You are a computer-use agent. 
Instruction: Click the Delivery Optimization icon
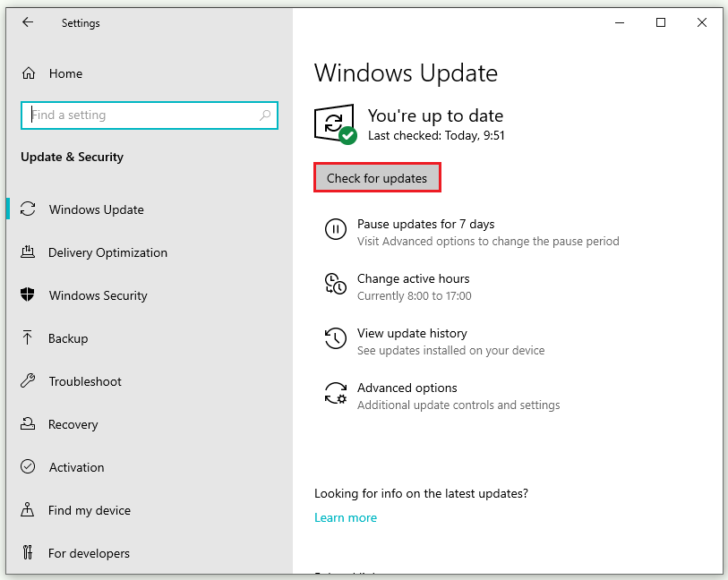pyautogui.click(x=28, y=252)
